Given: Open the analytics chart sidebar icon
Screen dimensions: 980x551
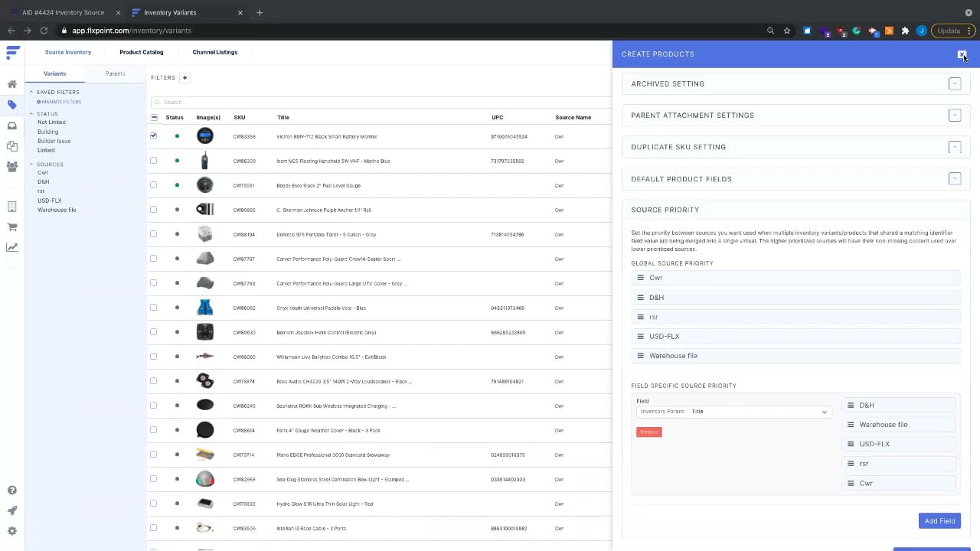Looking at the screenshot, I should [x=12, y=247].
